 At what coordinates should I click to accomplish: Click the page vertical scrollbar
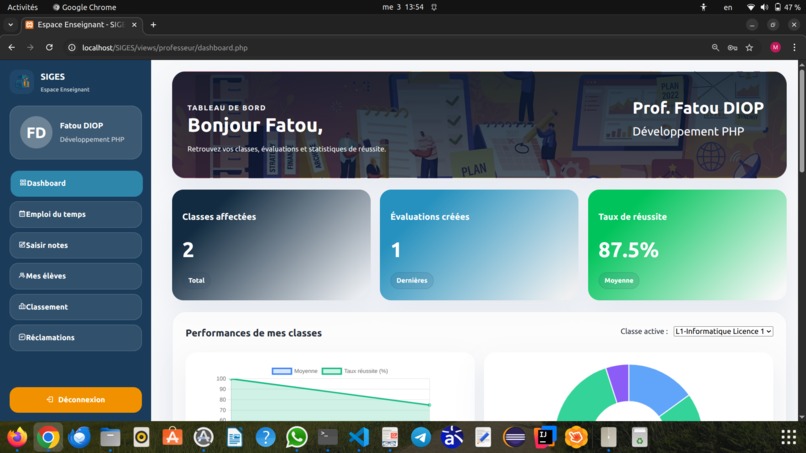801,121
